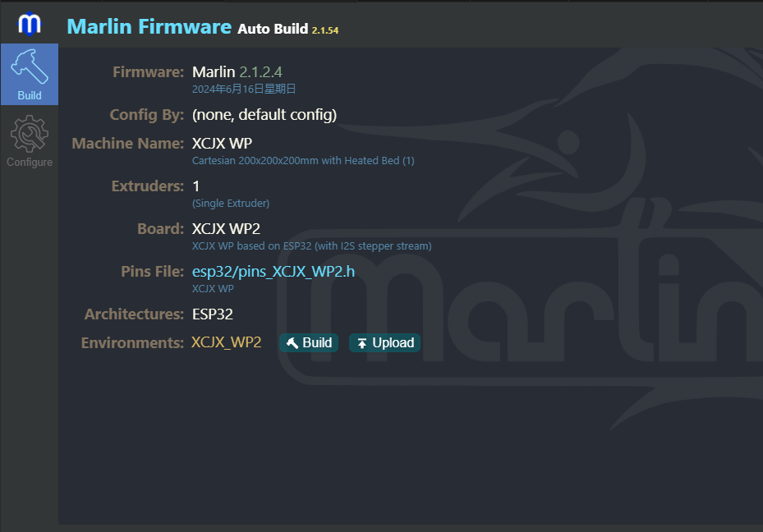The width and height of the screenshot is (763, 532).
Task: Click the Upload button for XCJX_WP2
Action: (384, 343)
